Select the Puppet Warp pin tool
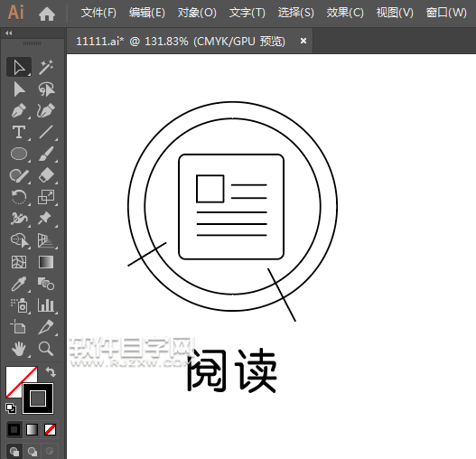476x459 pixels. [x=45, y=219]
